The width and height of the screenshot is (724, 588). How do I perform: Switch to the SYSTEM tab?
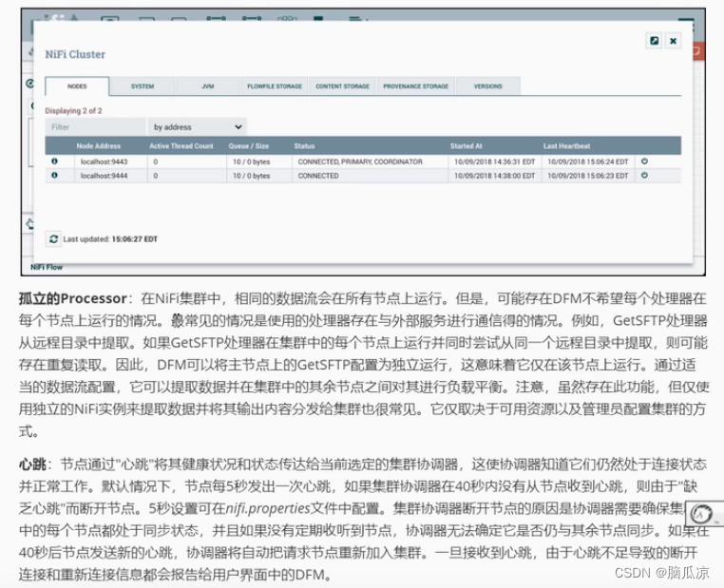(x=143, y=86)
